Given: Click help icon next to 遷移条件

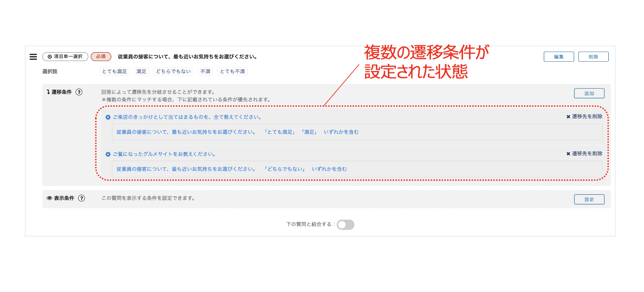Looking at the screenshot, I should pos(79,92).
